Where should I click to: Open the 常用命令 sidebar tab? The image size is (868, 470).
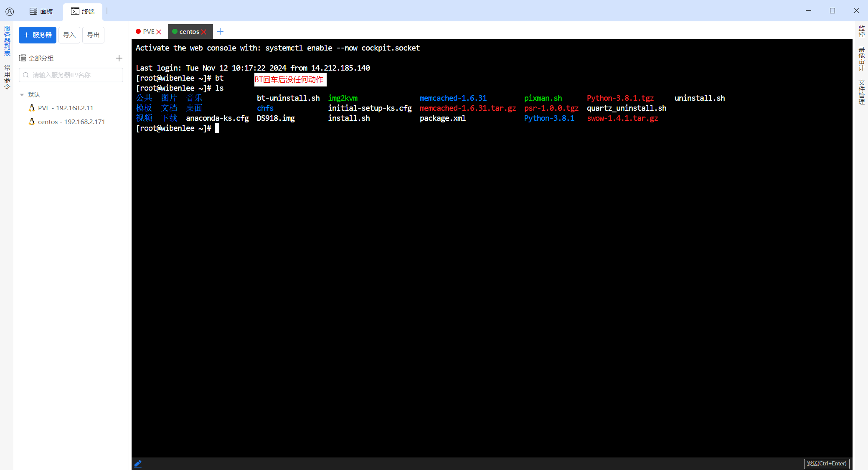pyautogui.click(x=7, y=77)
